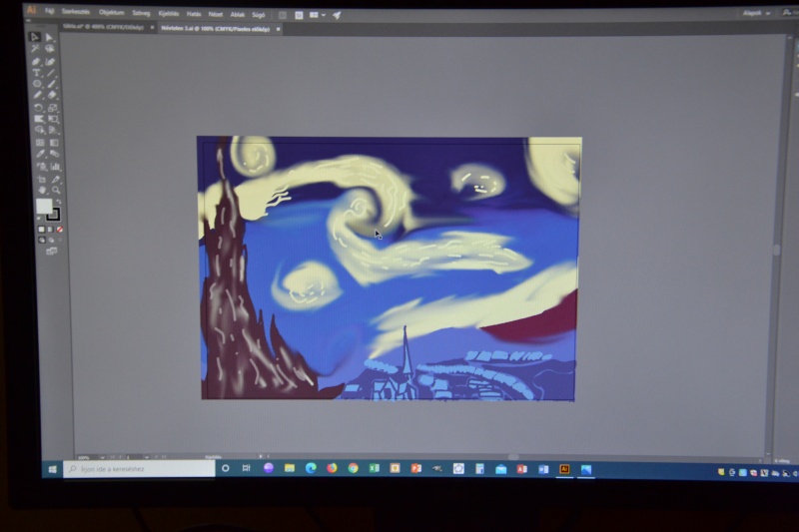Switch to the first document tab at 400%
The image size is (799, 532).
(x=103, y=27)
